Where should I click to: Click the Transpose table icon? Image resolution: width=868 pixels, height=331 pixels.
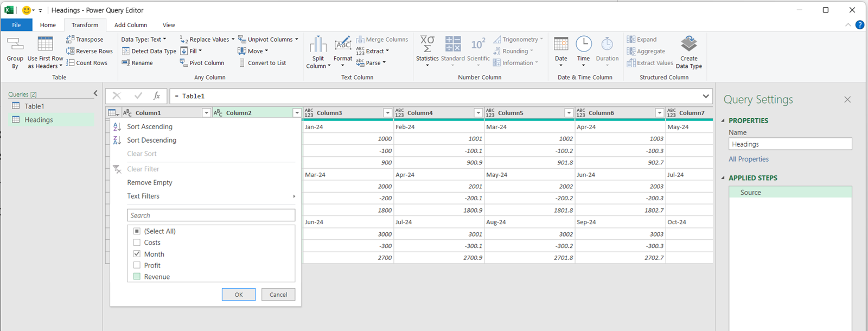pos(71,39)
